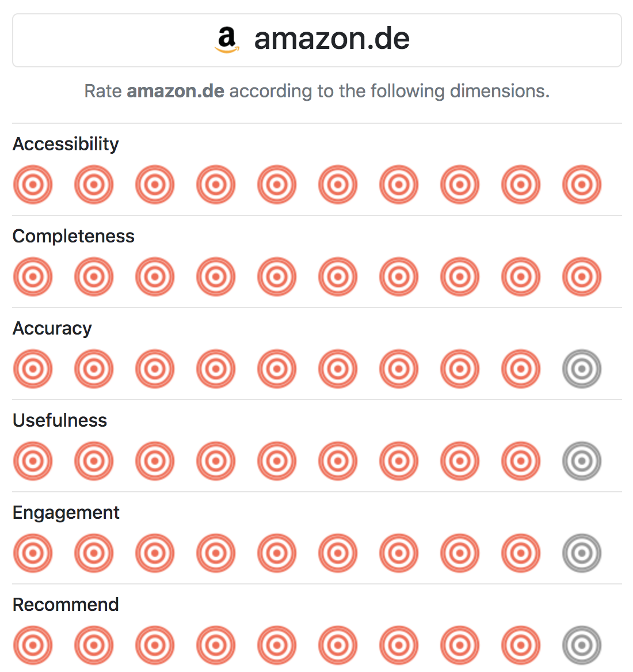Choose the fifth Completeness rating bullseye

coord(277,277)
